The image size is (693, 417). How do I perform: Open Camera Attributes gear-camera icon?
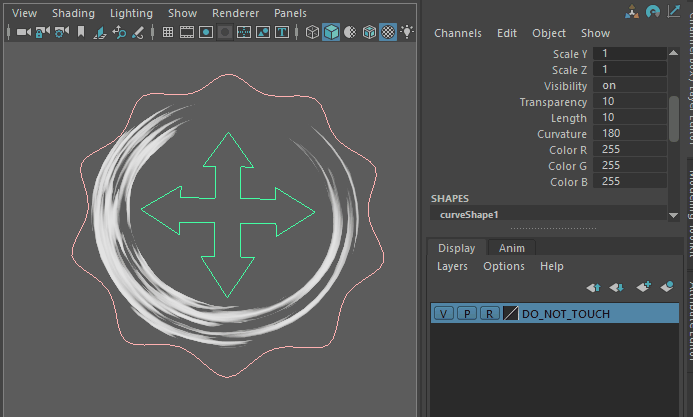tap(62, 32)
